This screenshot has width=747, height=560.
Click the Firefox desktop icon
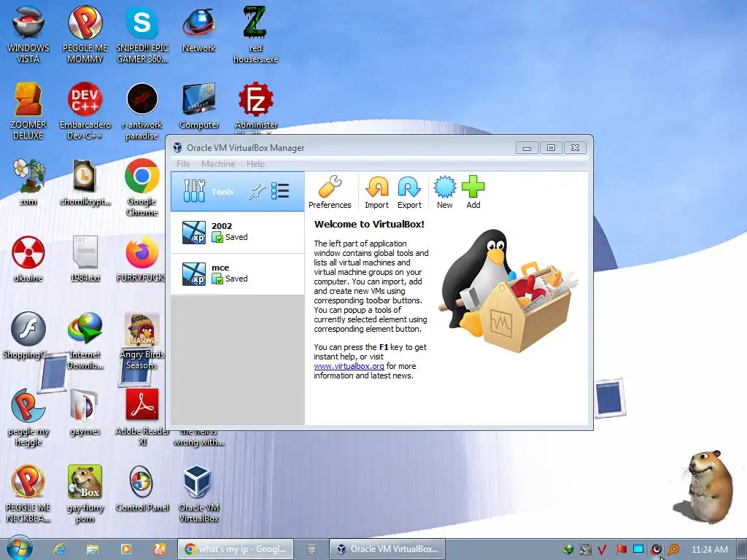click(142, 259)
